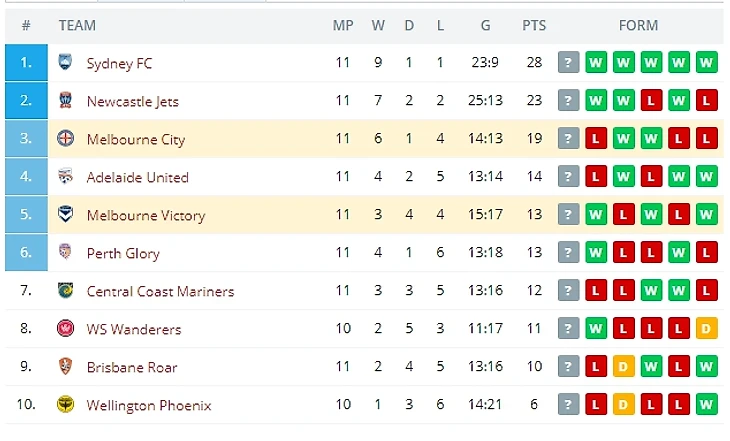Click the Brisbane Roar team crest
Image resolution: width=730 pixels, height=441 pixels.
point(66,367)
